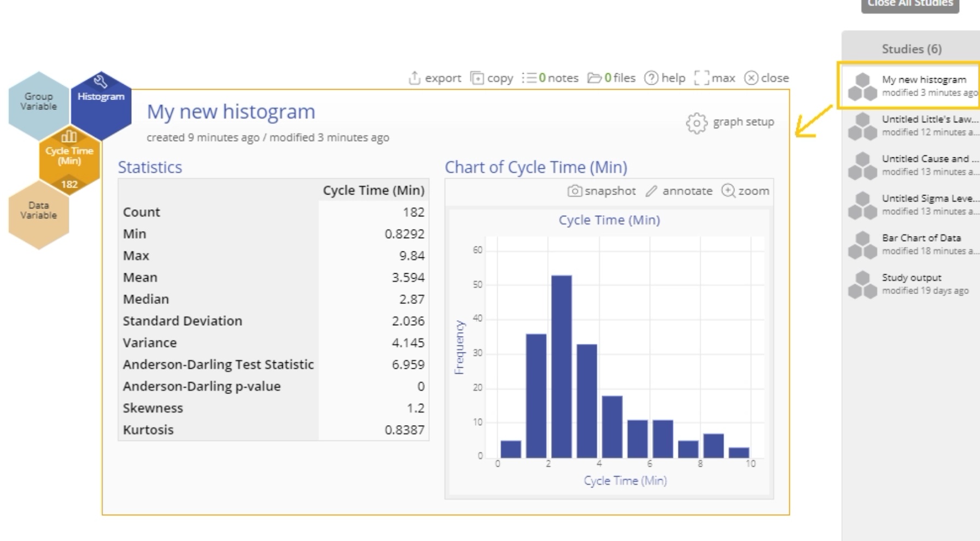Open help for the histogram study

[x=651, y=78]
